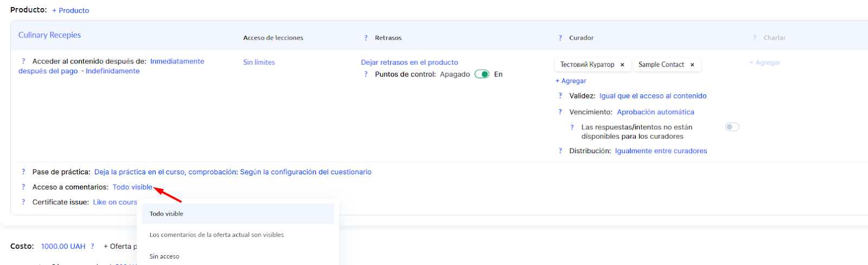This screenshot has height=265, width=868.
Task: Click '+ Producto' to add product
Action: point(71,10)
